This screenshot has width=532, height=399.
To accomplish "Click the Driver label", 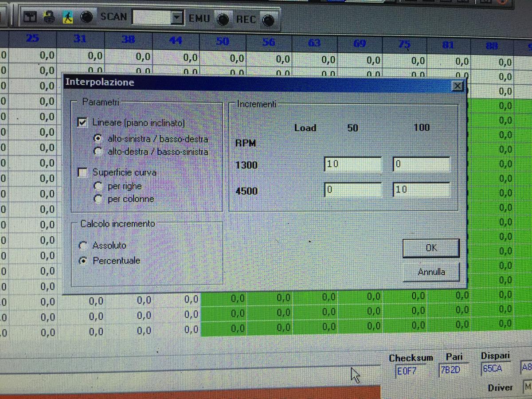I will 501,387.
